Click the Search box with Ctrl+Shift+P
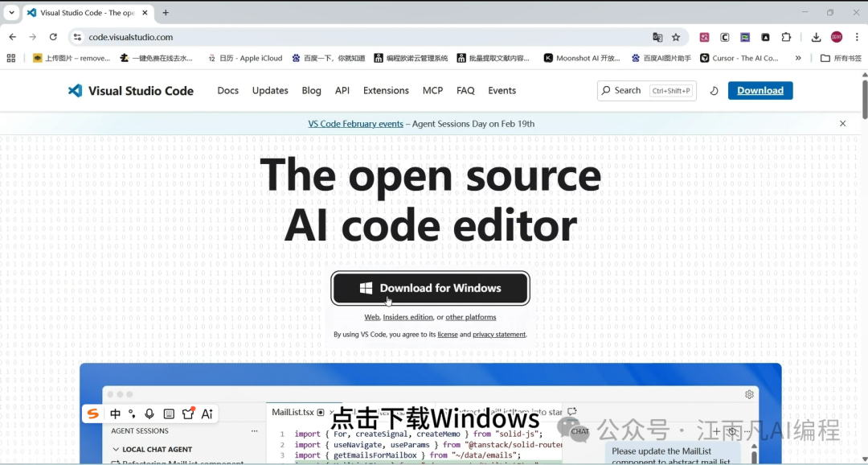 (646, 90)
